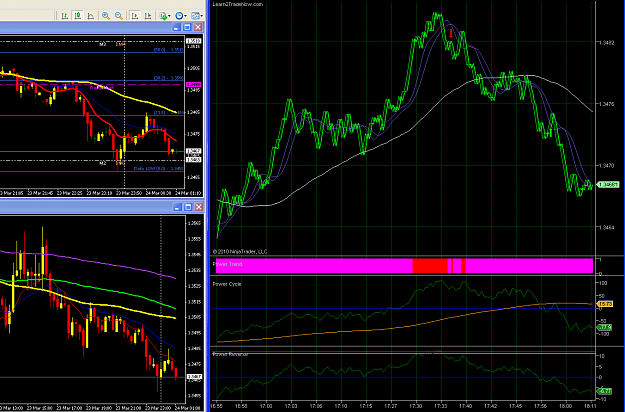Viewport: 625px width, 412px height.
Task: Select the green current price marker 1.34681
Action: click(x=608, y=184)
